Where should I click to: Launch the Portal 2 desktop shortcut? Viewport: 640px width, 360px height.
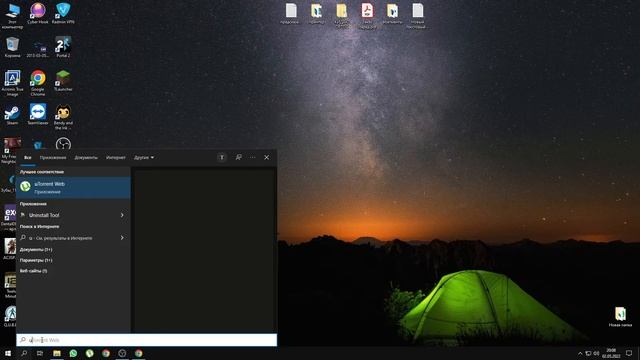(x=63, y=47)
